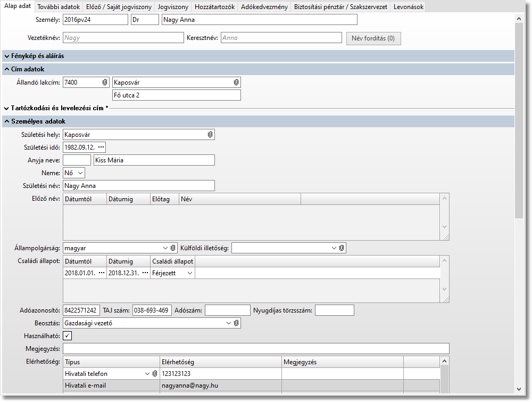Click the Fő utca 2 street field
The width and height of the screenshot is (532, 402).
177,95
